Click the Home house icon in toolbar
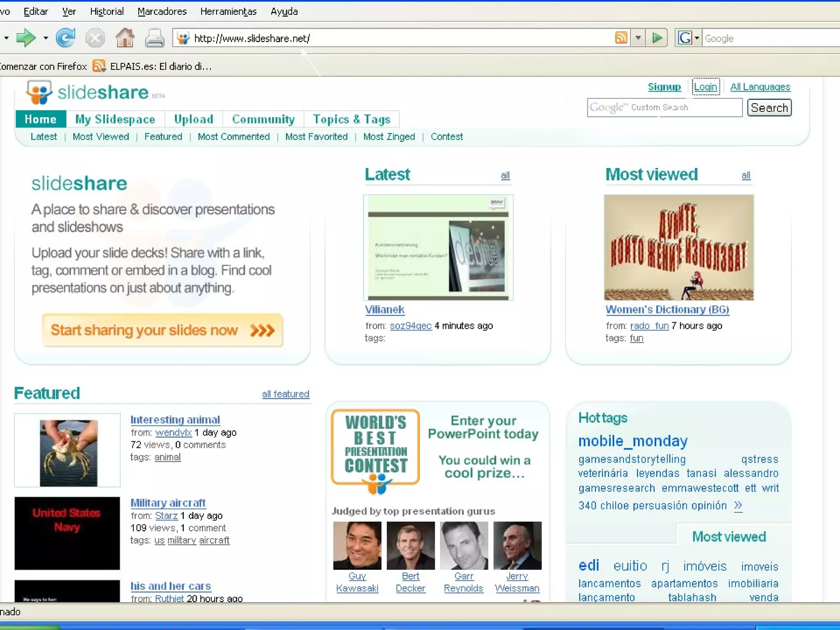The image size is (840, 630). [125, 38]
